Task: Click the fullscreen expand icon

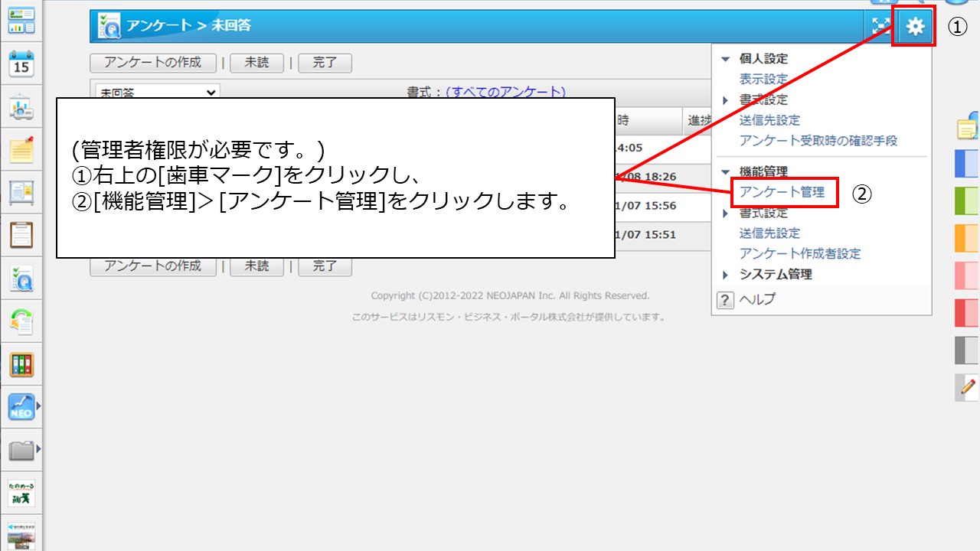Action: click(881, 27)
